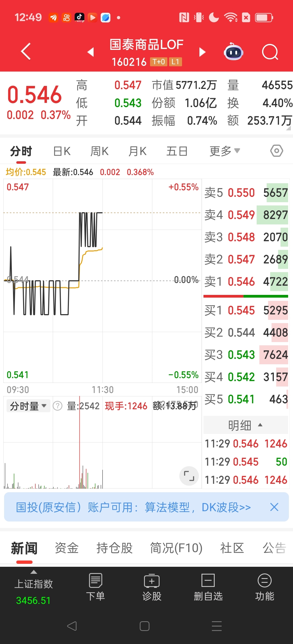Tap Android home navigation button

(145, 626)
